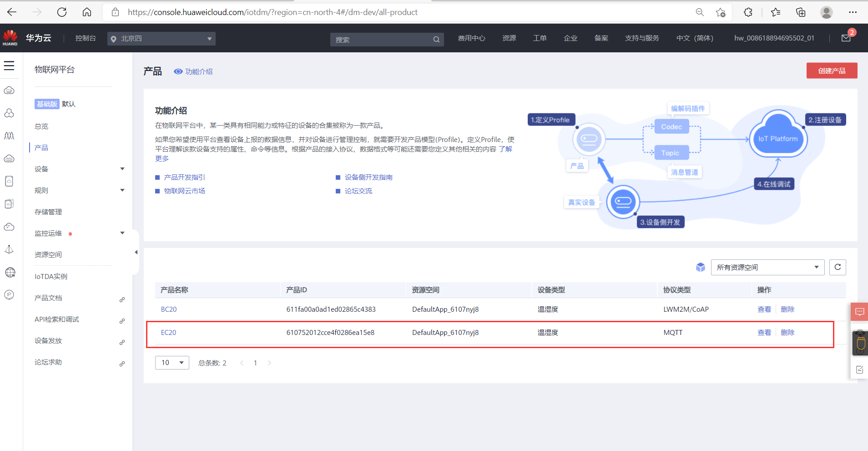This screenshot has width=868, height=451.
Task: Open the 产品开发指引 link
Action: (x=185, y=177)
